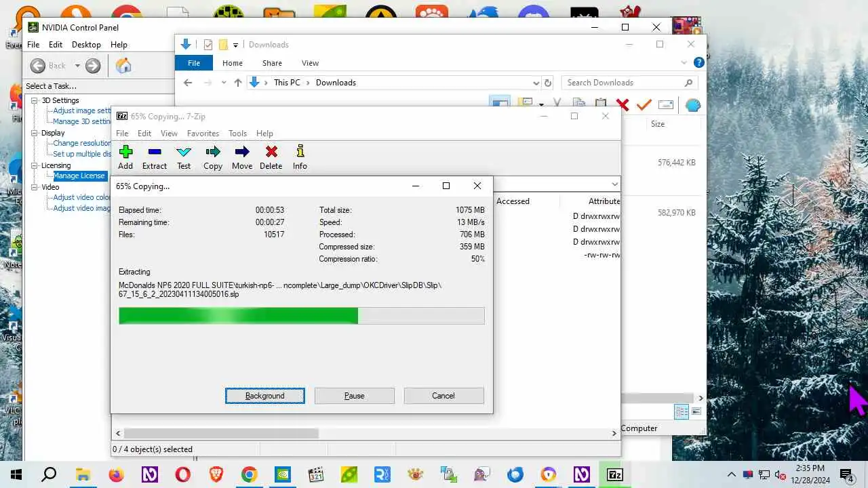Viewport: 868px width, 488px height.
Task: Open the recent locations dropdown in Explorer
Action: (x=224, y=83)
